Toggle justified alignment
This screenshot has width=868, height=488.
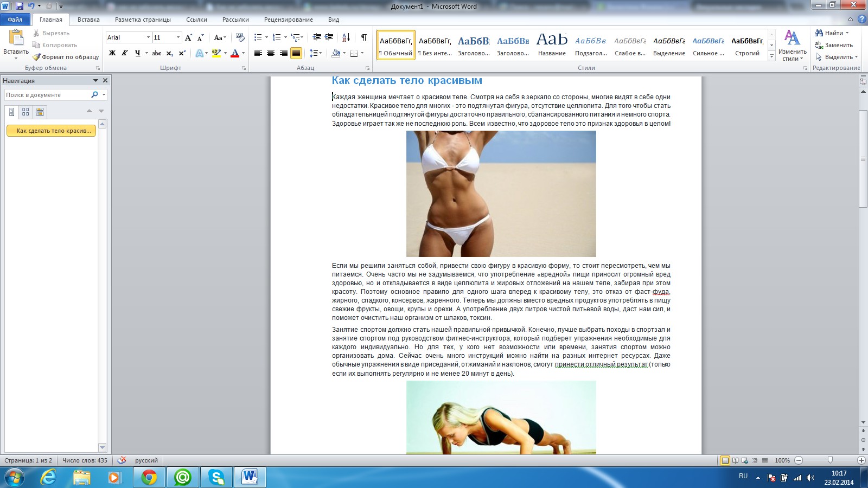click(x=296, y=53)
